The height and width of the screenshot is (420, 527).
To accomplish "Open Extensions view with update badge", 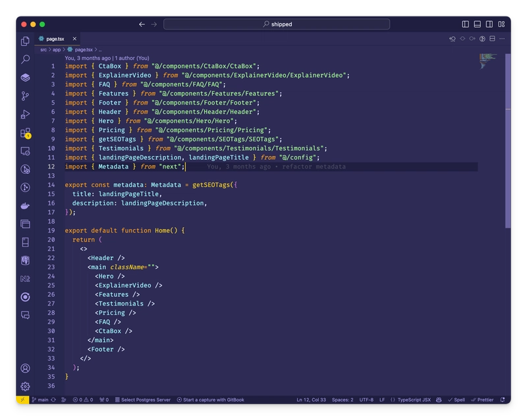I will coord(25,133).
